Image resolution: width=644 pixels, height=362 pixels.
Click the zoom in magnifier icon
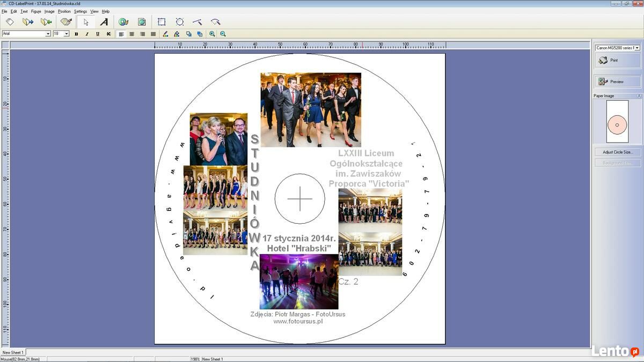tap(213, 34)
